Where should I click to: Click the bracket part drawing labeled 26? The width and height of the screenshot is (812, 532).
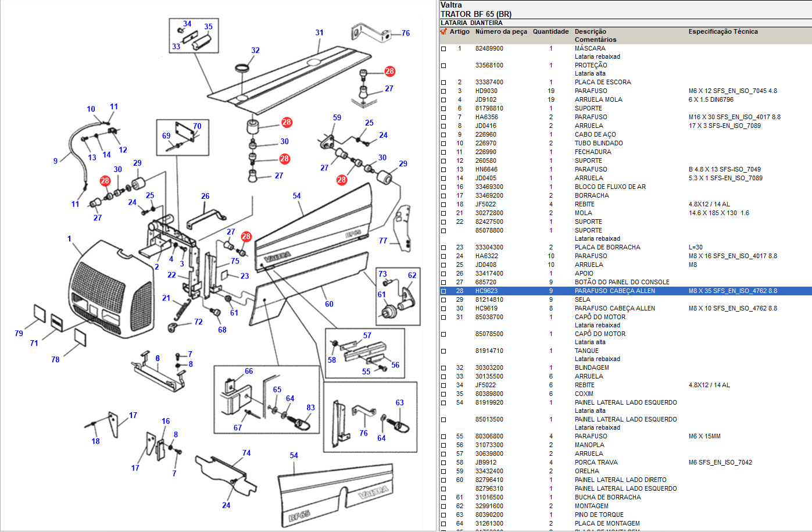(x=206, y=219)
